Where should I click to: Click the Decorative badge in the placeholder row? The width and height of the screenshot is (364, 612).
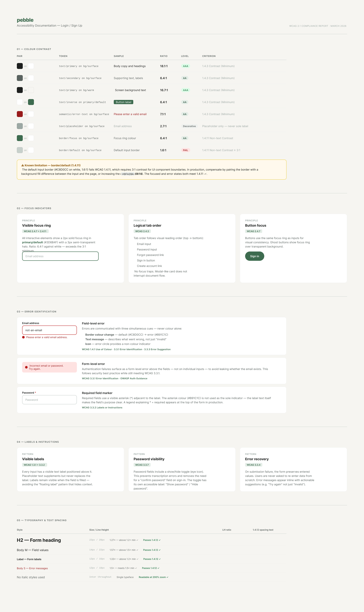coord(189,126)
